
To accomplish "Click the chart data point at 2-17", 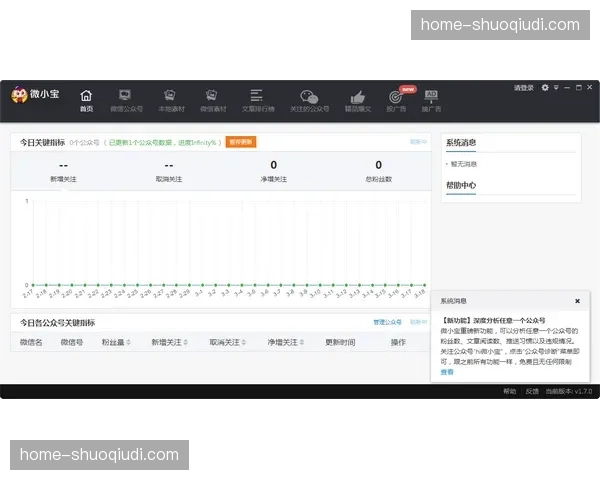I will pyautogui.click(x=33, y=285).
